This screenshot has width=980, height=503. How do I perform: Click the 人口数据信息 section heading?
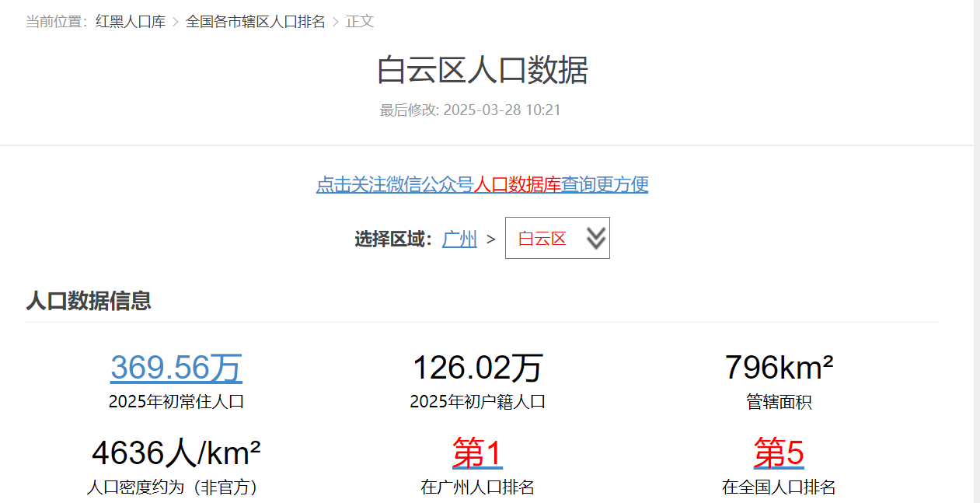(89, 301)
